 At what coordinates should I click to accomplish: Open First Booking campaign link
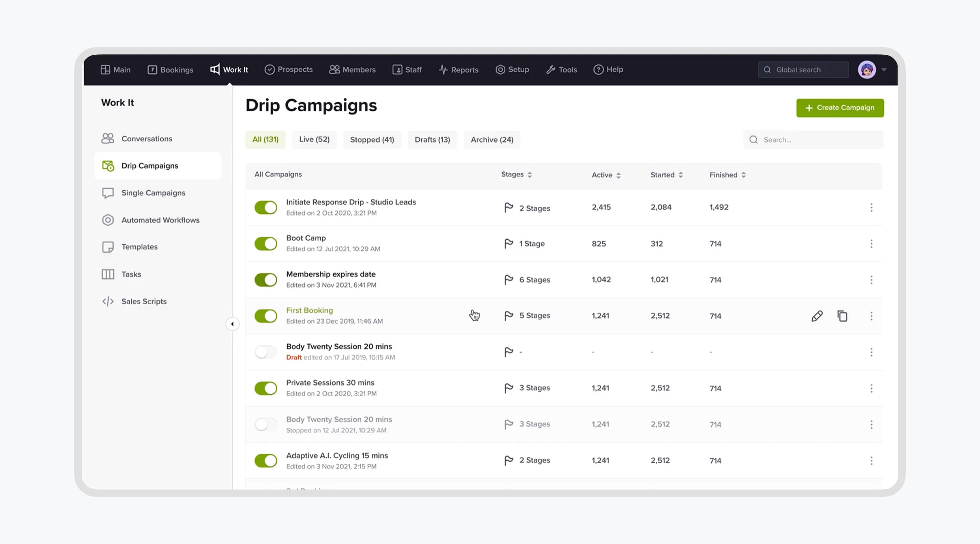point(309,310)
